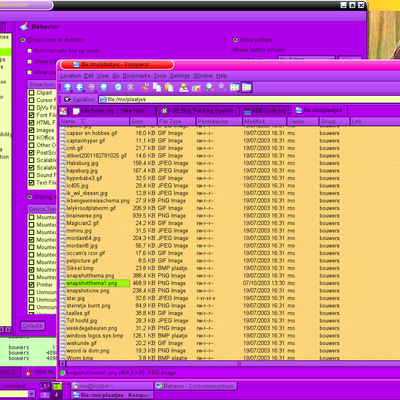Select file Habsburg.jpg
Screen dimensions: 400x400
click(82, 163)
